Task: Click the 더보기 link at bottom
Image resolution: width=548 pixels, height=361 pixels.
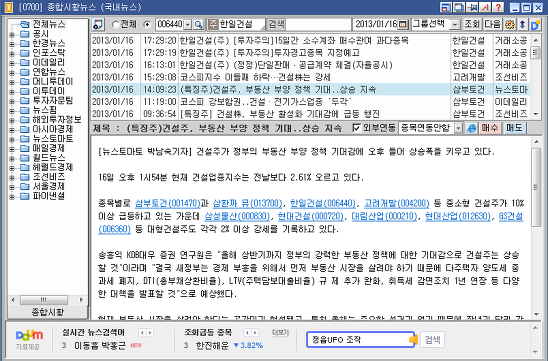Action: pyautogui.click(x=280, y=333)
